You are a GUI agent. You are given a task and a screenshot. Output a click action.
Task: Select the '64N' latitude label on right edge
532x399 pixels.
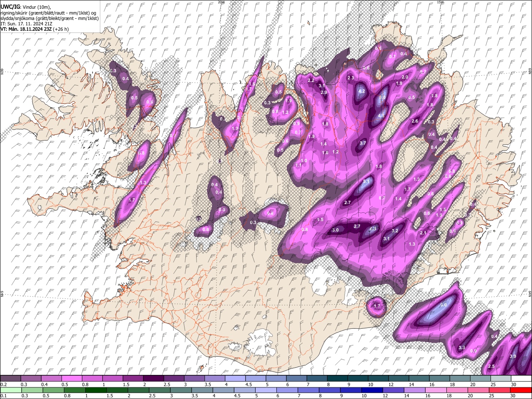point(530,294)
